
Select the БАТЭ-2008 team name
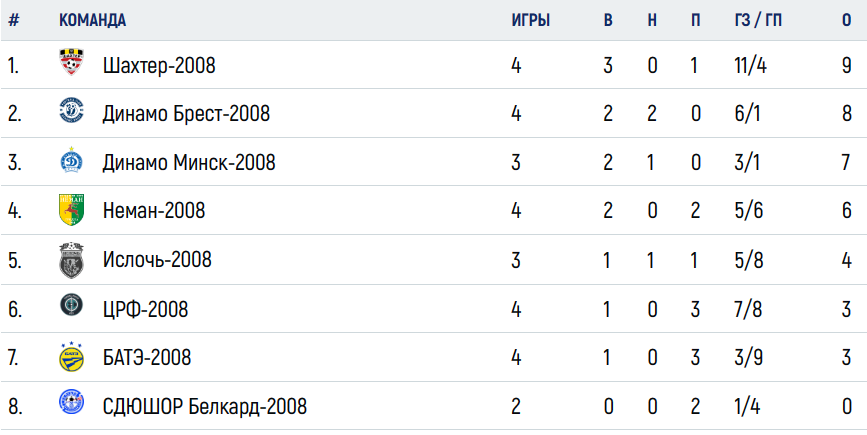click(147, 358)
